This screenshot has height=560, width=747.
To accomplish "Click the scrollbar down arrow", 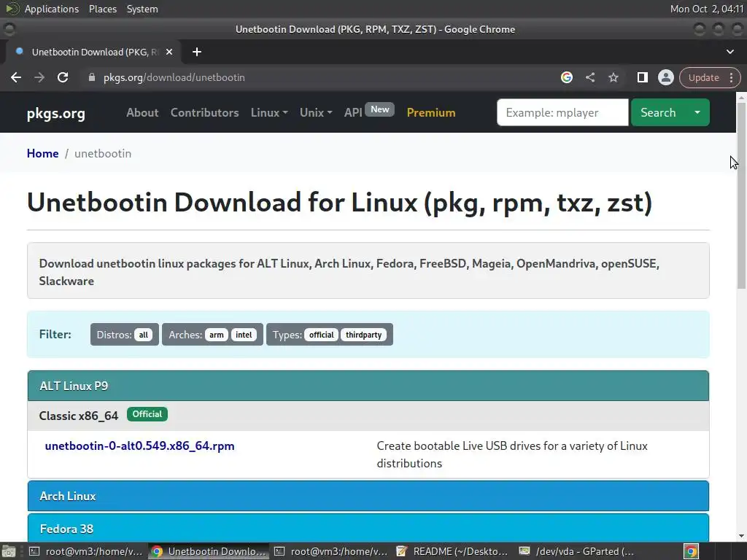I will pos(741,536).
